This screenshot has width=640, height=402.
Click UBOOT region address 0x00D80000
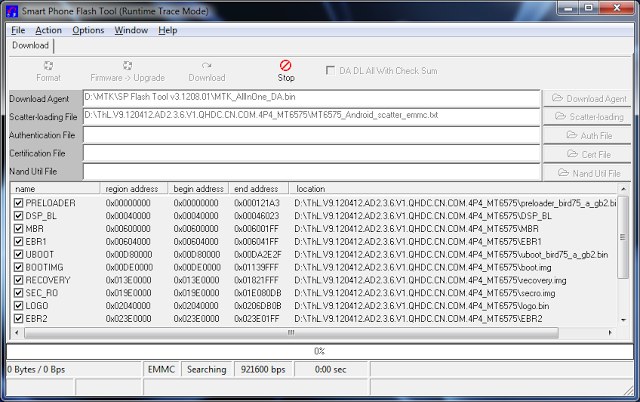129,255
